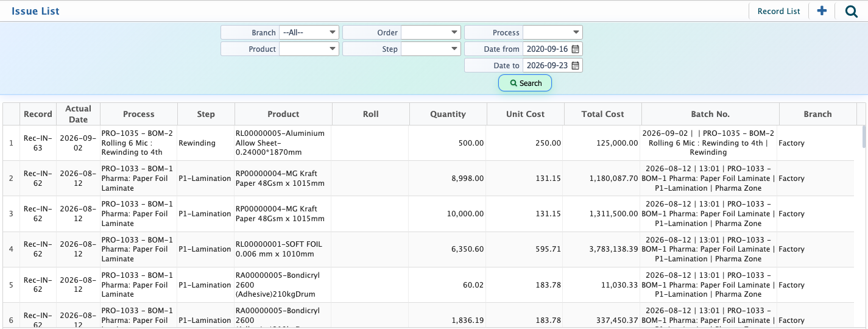Viewport: 868px width, 329px height.
Task: Click quantity 1,836.19 cell
Action: pos(448,316)
